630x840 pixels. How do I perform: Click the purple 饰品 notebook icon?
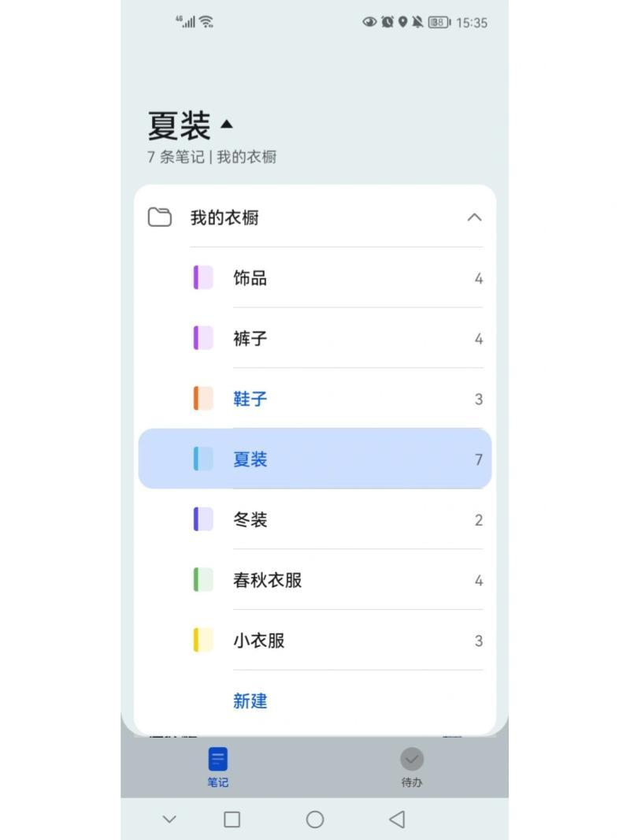click(203, 278)
